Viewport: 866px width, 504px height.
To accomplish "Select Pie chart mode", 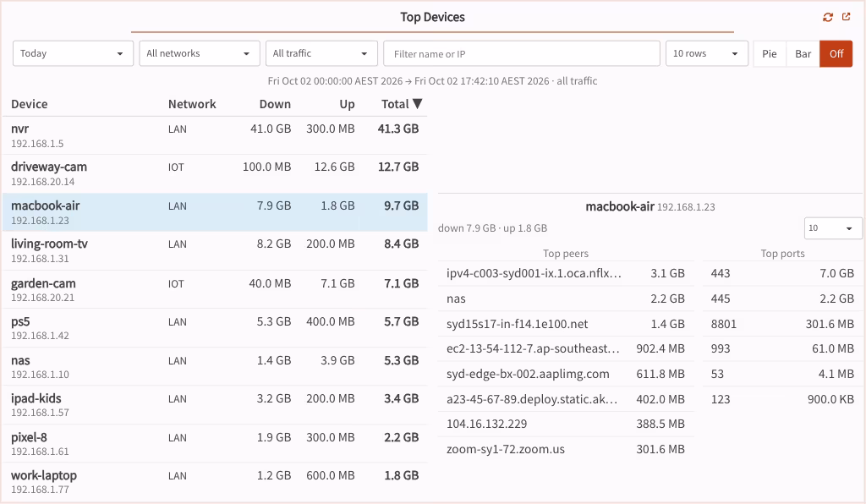I will [770, 53].
